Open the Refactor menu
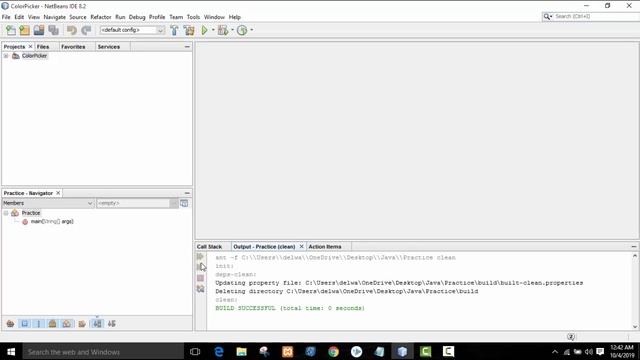Screen dimensions: 640x360 [101, 17]
